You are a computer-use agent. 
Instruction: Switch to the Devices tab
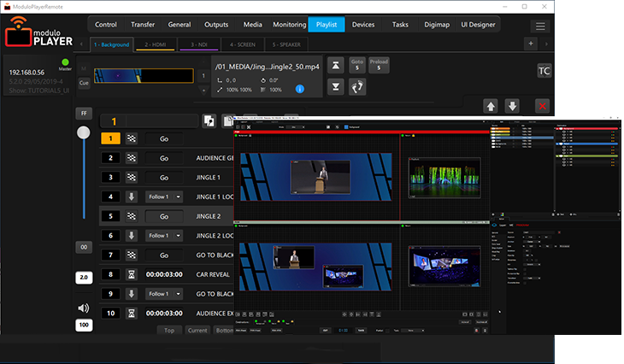pos(363,25)
